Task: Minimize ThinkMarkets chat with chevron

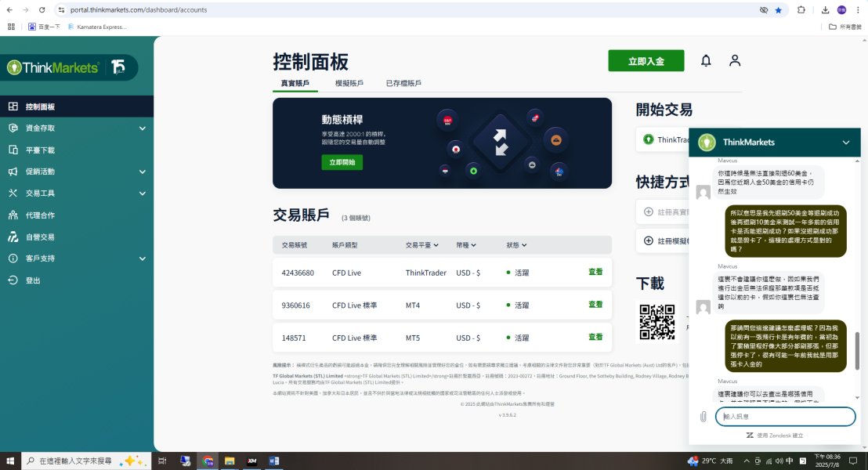Action: [x=846, y=143]
